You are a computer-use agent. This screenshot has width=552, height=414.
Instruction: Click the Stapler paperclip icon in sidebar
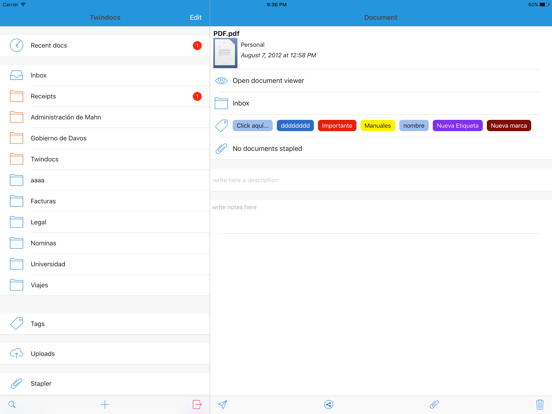point(17,383)
